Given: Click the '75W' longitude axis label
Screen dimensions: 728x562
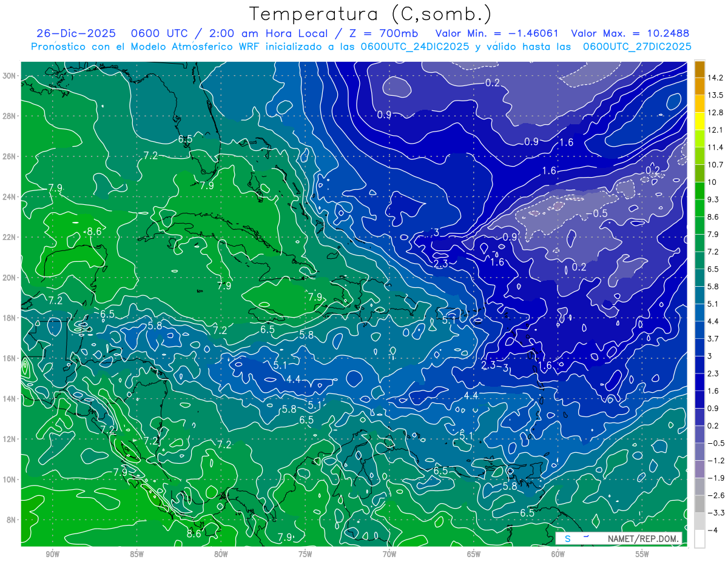Looking at the screenshot, I should (305, 554).
